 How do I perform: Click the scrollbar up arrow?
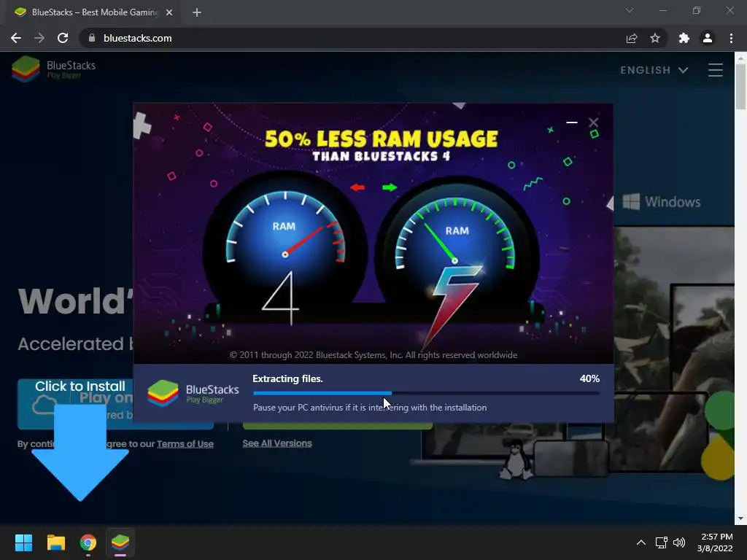coord(740,58)
